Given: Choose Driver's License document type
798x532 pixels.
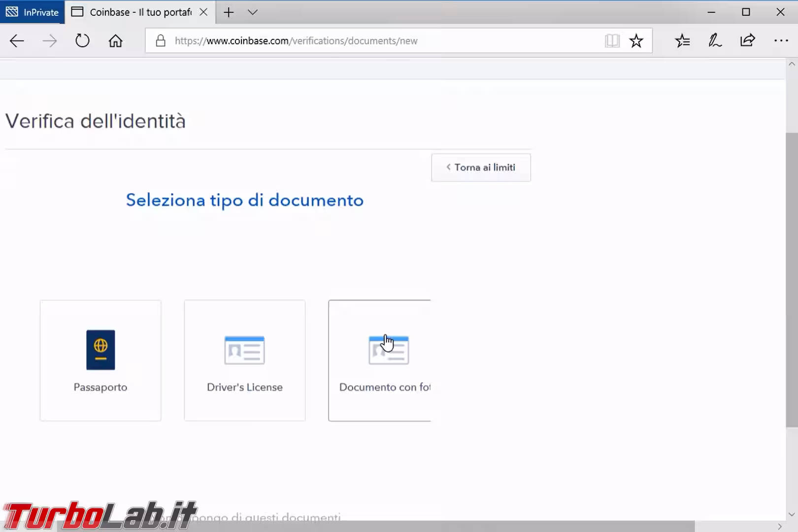Looking at the screenshot, I should 245,361.
